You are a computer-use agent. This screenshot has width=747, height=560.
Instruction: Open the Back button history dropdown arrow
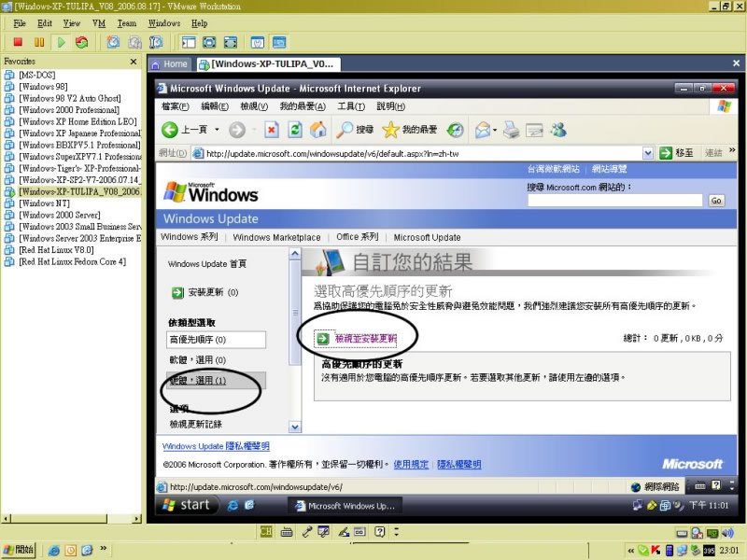click(x=217, y=130)
